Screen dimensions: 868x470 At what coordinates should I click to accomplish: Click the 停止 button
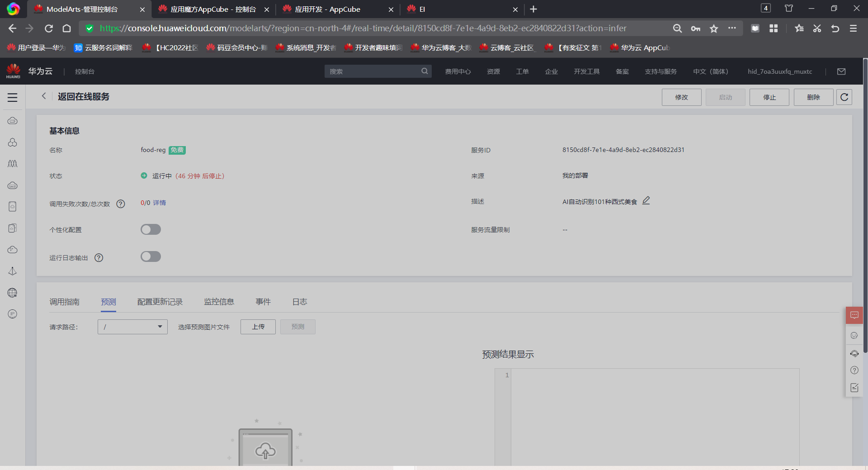point(769,97)
